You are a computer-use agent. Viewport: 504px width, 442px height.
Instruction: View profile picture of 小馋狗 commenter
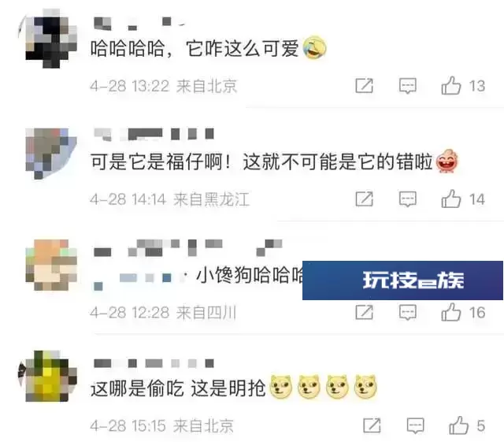click(51, 265)
